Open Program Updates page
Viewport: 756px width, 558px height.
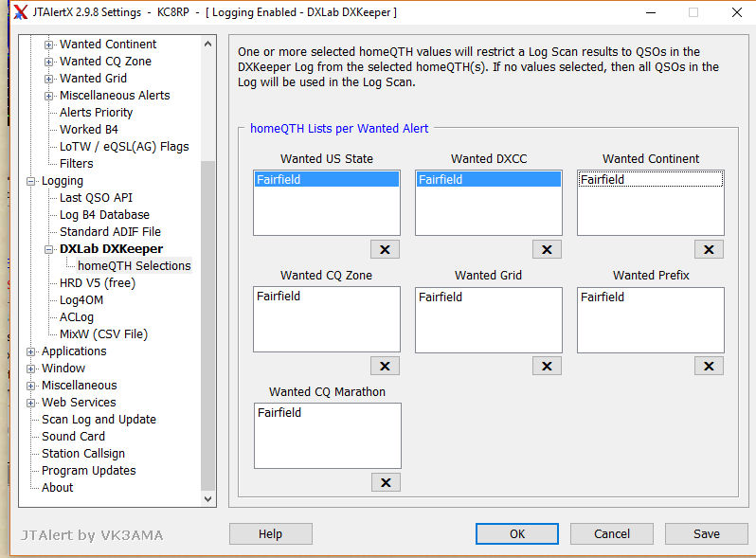click(x=89, y=470)
